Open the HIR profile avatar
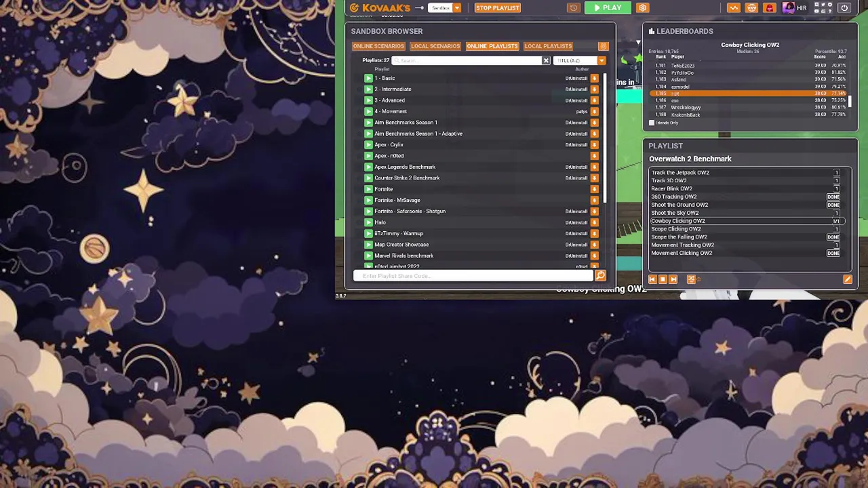The height and width of the screenshot is (488, 868). pyautogui.click(x=788, y=8)
